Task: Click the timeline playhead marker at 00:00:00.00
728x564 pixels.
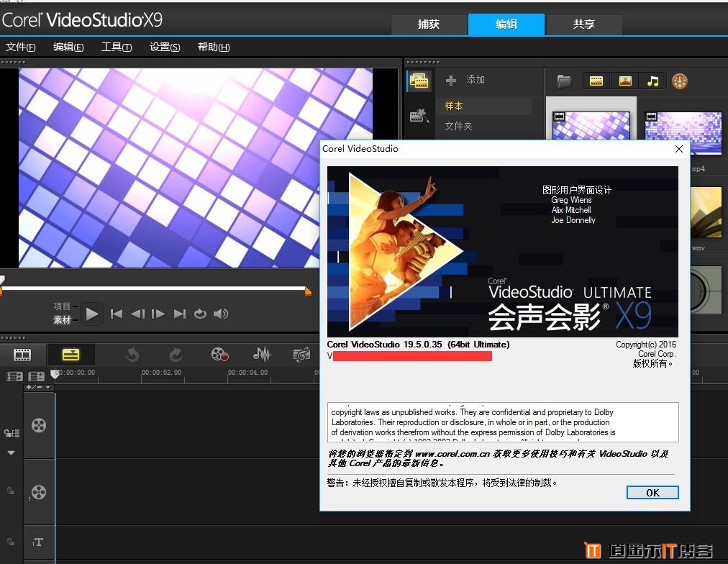Action: click(55, 374)
